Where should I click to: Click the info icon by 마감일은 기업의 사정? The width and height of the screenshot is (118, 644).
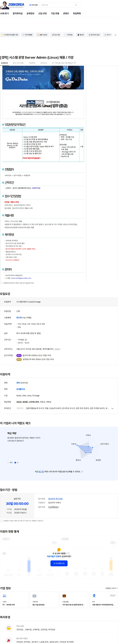(1, 521)
